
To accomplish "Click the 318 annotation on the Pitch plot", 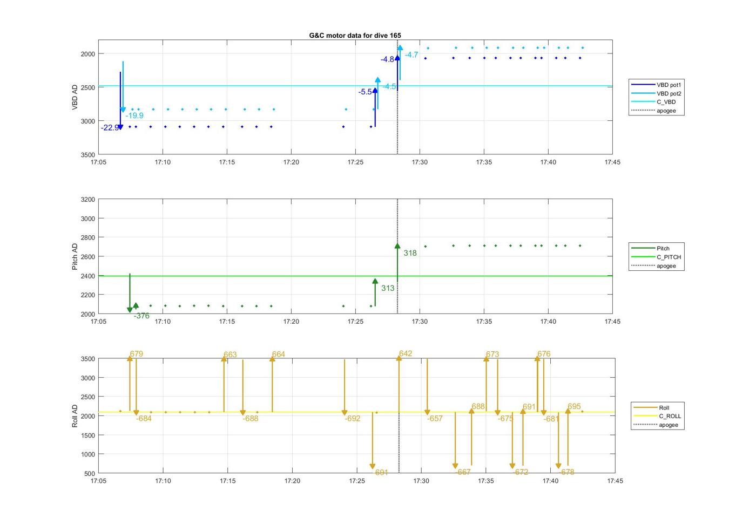I will coord(410,253).
